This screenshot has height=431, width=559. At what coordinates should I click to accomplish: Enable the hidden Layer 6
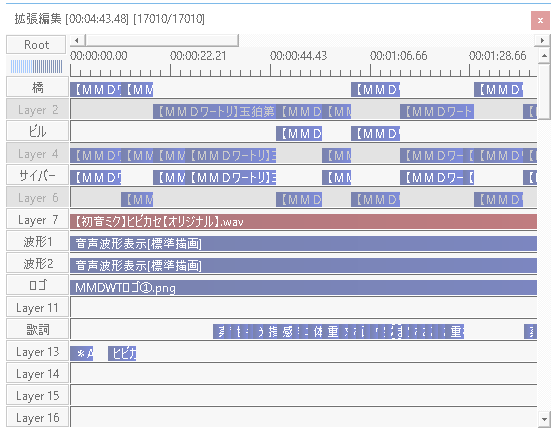pyautogui.click(x=37, y=197)
